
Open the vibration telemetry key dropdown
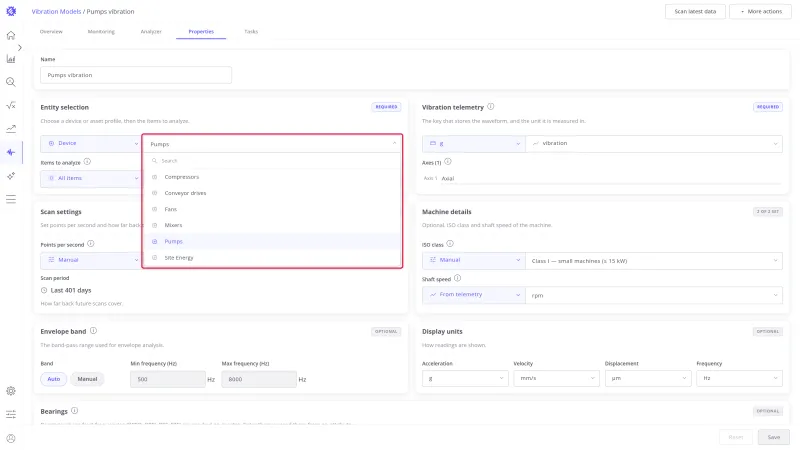coord(654,143)
